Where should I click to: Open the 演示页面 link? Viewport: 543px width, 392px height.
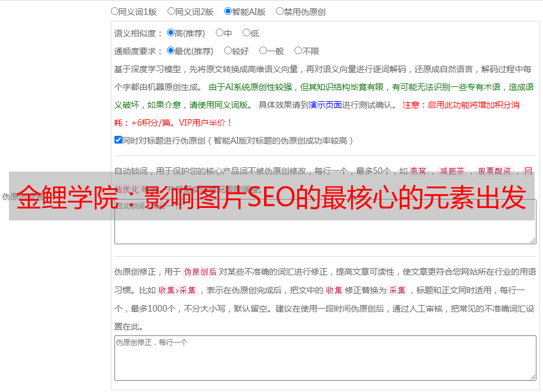point(325,105)
